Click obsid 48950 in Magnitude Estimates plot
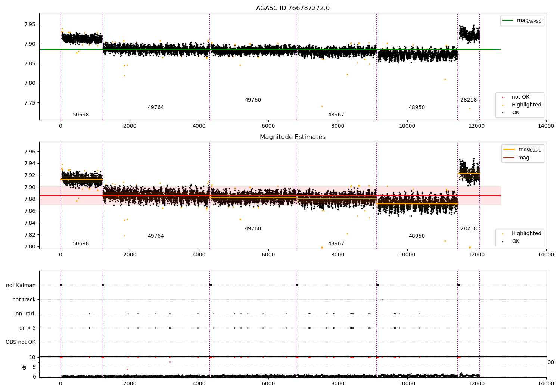Image resolution: width=560 pixels, height=392 pixels. tap(417, 236)
